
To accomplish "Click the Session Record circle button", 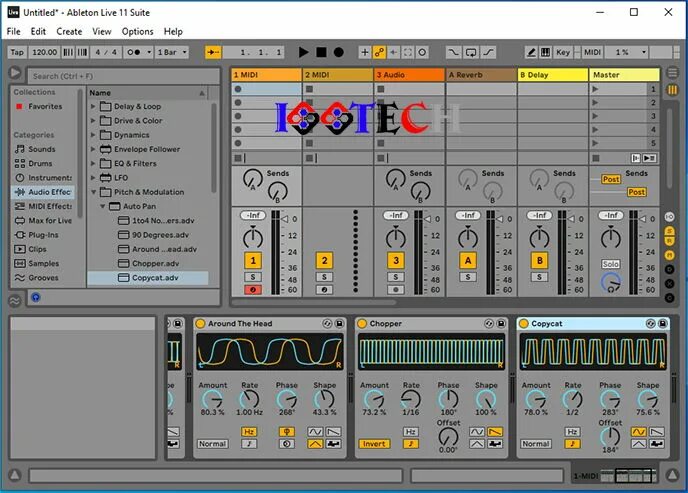I will tap(422, 52).
